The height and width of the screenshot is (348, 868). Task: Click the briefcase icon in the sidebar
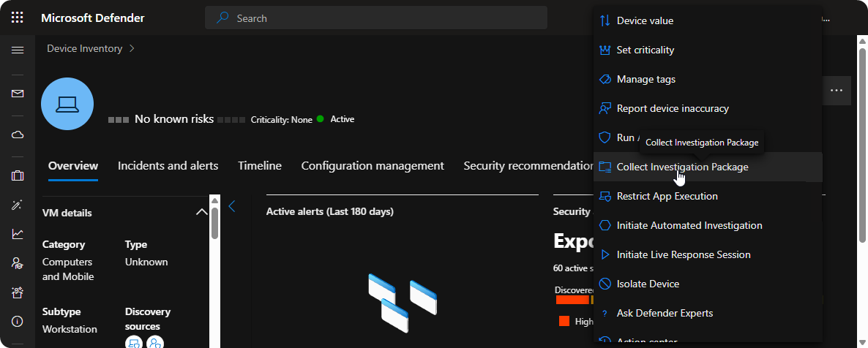coord(18,175)
